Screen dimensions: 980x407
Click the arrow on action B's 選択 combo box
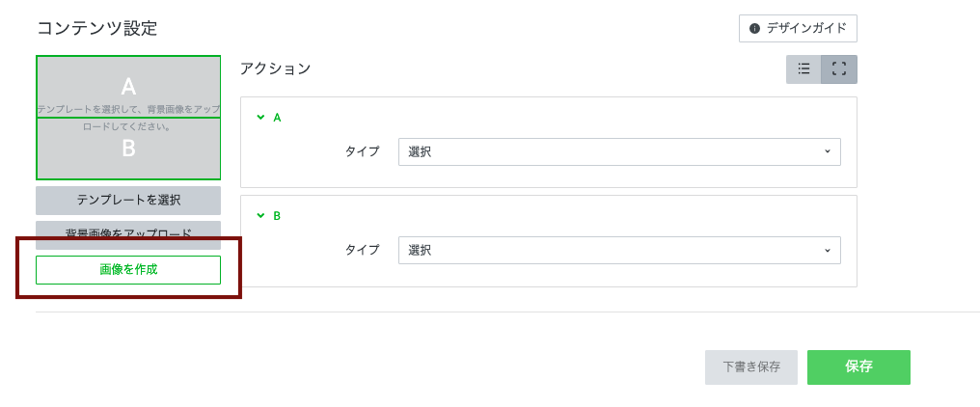(828, 251)
